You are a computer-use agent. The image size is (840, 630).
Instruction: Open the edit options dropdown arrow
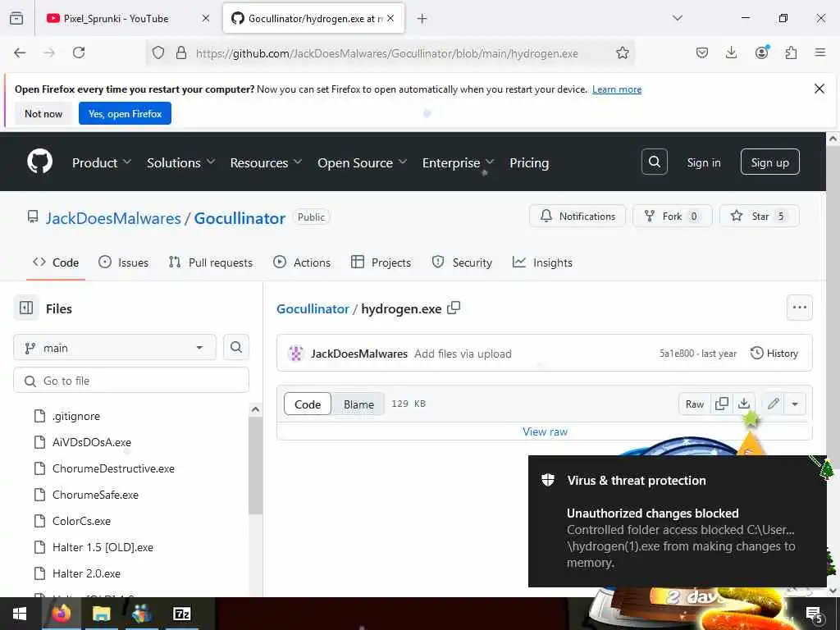coord(795,404)
